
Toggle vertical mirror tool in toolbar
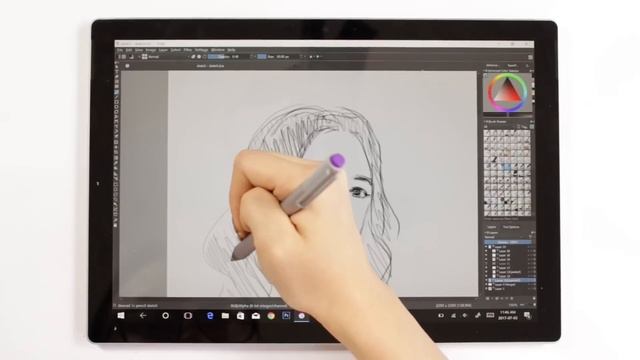tap(318, 57)
